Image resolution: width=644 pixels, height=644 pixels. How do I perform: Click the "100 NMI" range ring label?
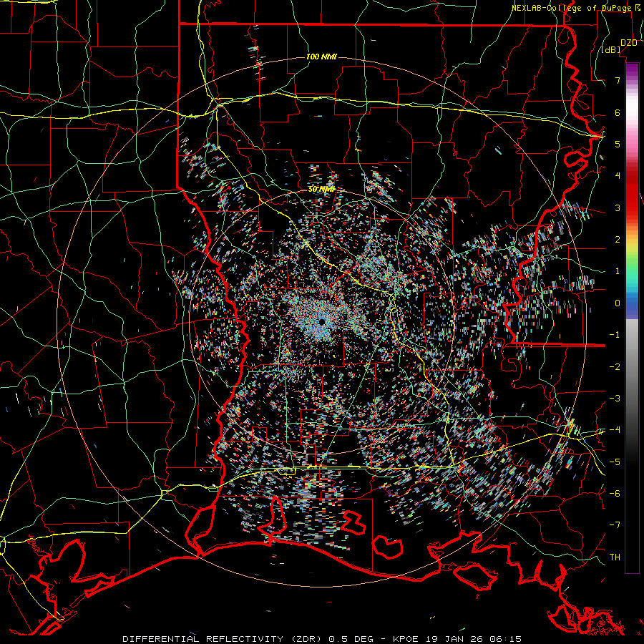[321, 57]
